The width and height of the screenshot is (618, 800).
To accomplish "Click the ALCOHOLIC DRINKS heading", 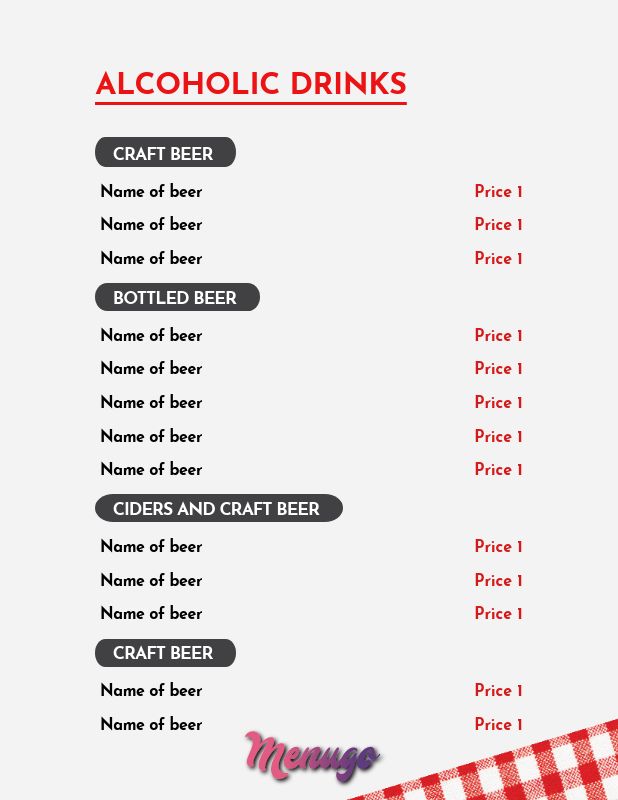I will 251,84.
